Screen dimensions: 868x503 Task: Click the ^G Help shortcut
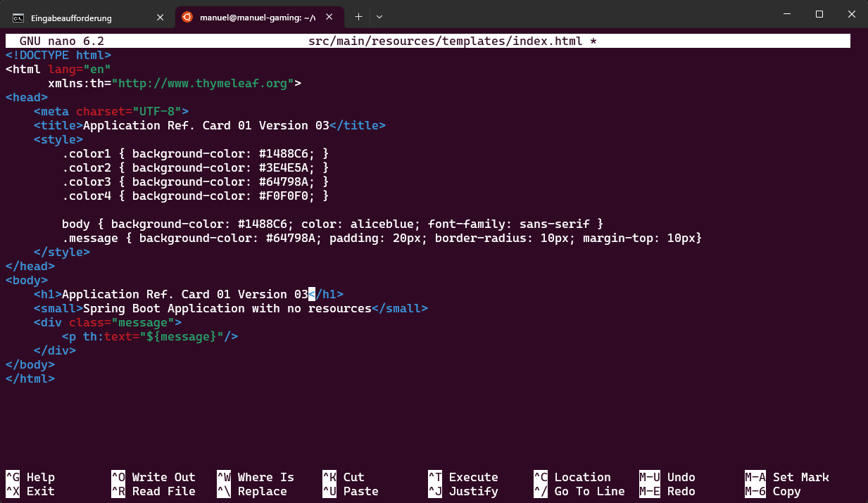pyautogui.click(x=30, y=477)
